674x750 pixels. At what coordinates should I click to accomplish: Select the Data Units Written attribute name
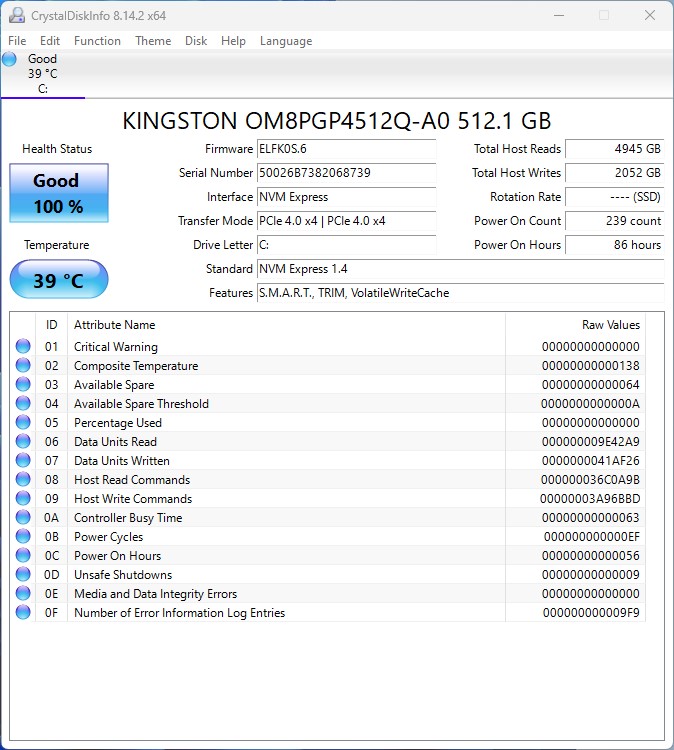[122, 461]
